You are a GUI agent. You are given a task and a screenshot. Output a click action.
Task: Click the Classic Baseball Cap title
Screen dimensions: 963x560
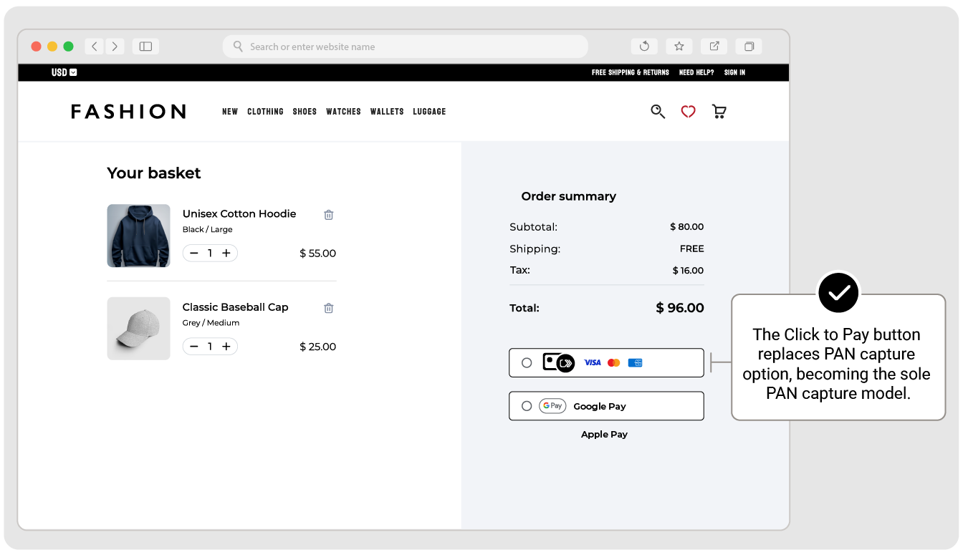[235, 307]
